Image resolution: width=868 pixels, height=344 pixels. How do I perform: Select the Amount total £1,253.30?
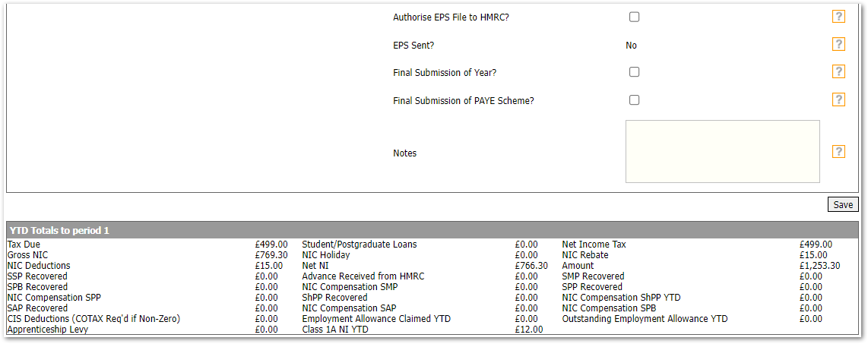tap(820, 266)
